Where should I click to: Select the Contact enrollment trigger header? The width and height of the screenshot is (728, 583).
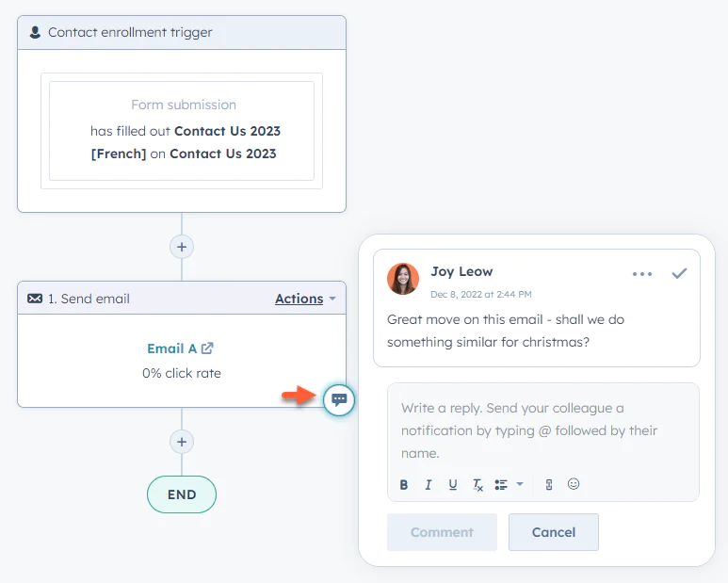click(182, 32)
